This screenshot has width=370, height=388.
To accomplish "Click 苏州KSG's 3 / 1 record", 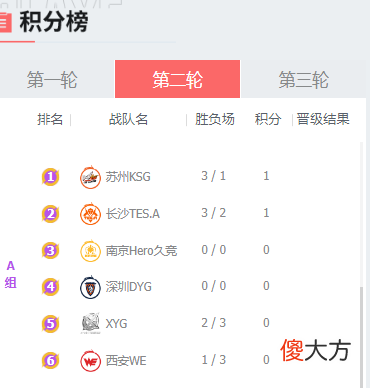I will (214, 176).
